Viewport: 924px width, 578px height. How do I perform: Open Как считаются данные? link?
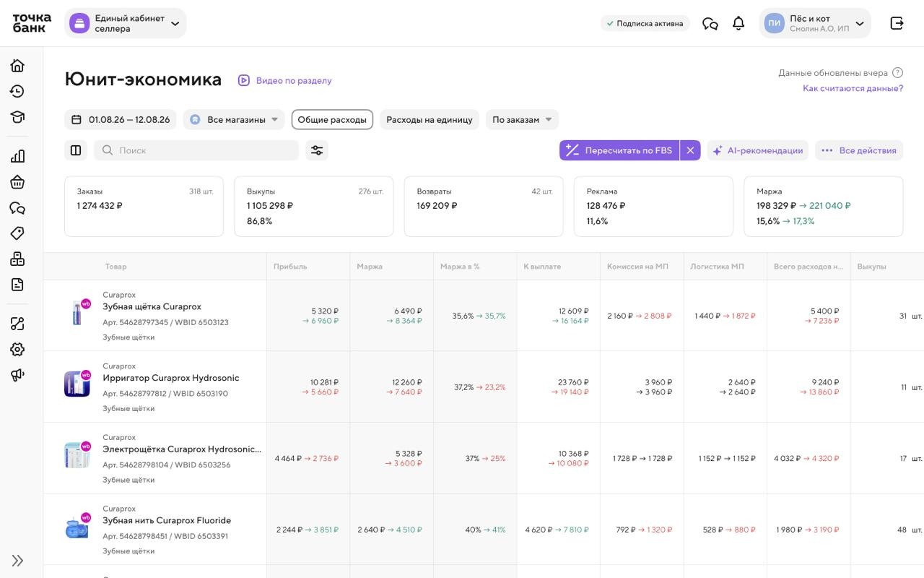[853, 88]
